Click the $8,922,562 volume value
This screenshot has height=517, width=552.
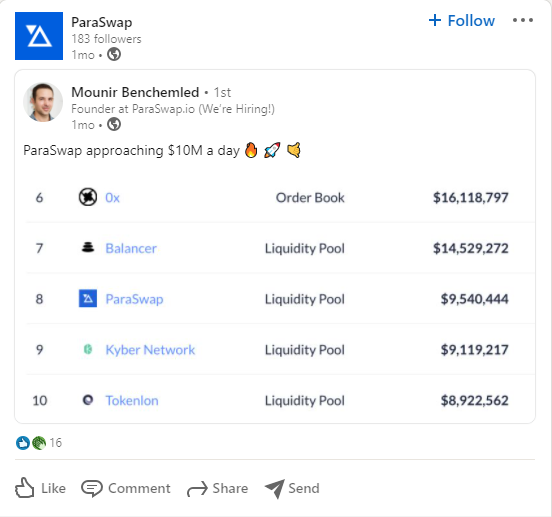click(475, 401)
